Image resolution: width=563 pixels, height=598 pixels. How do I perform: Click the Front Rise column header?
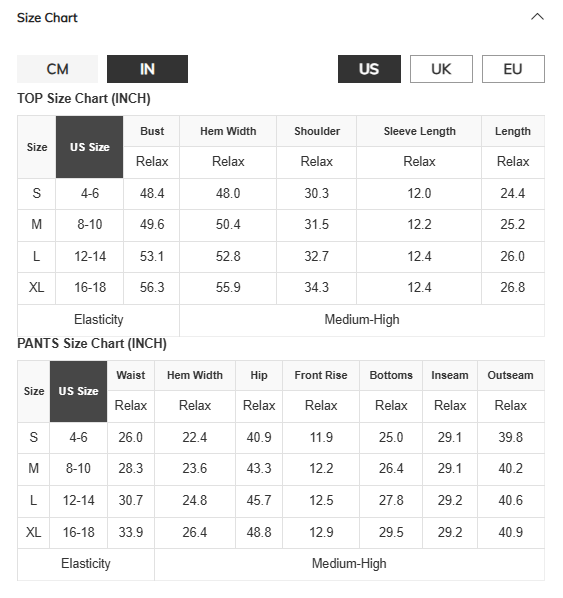[x=321, y=375]
